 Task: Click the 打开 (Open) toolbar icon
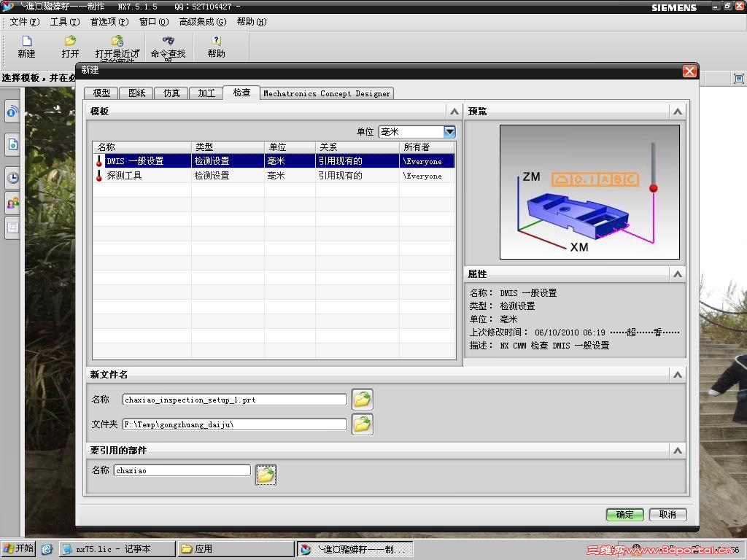(70, 42)
